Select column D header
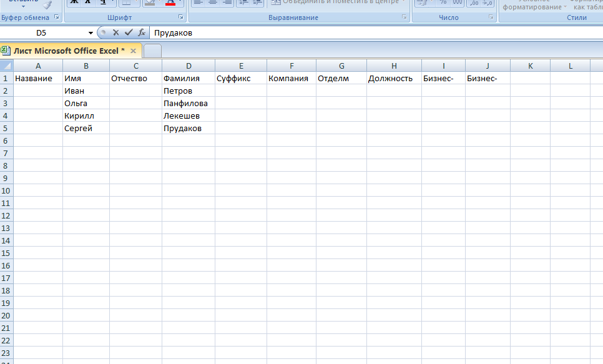This screenshot has height=364, width=603. (189, 66)
